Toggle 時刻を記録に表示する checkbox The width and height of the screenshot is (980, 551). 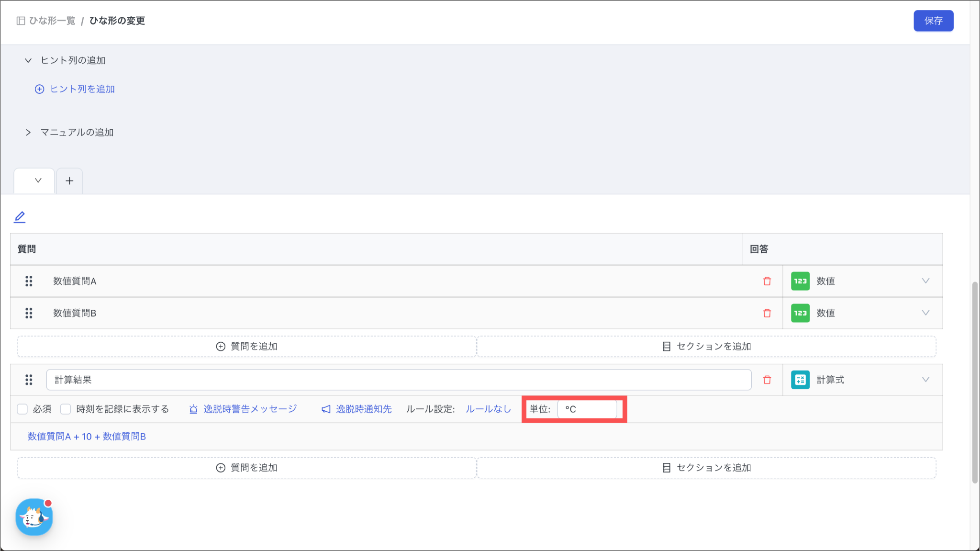tap(66, 409)
